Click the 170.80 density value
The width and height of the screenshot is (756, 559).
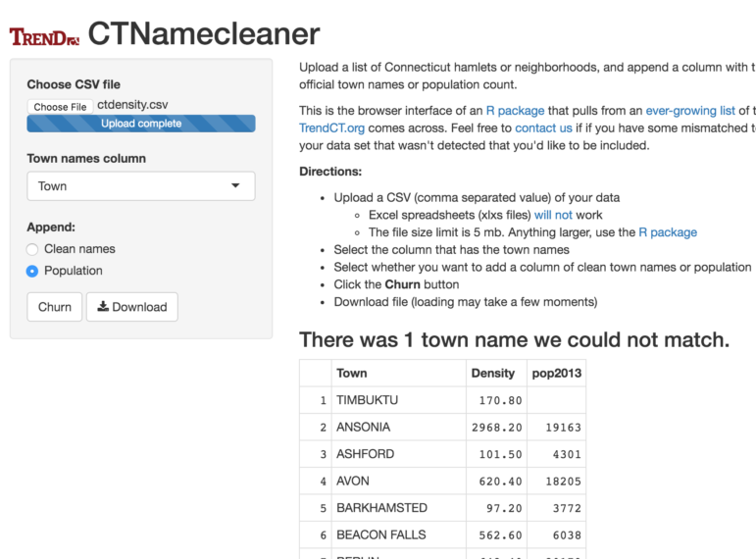tap(500, 400)
